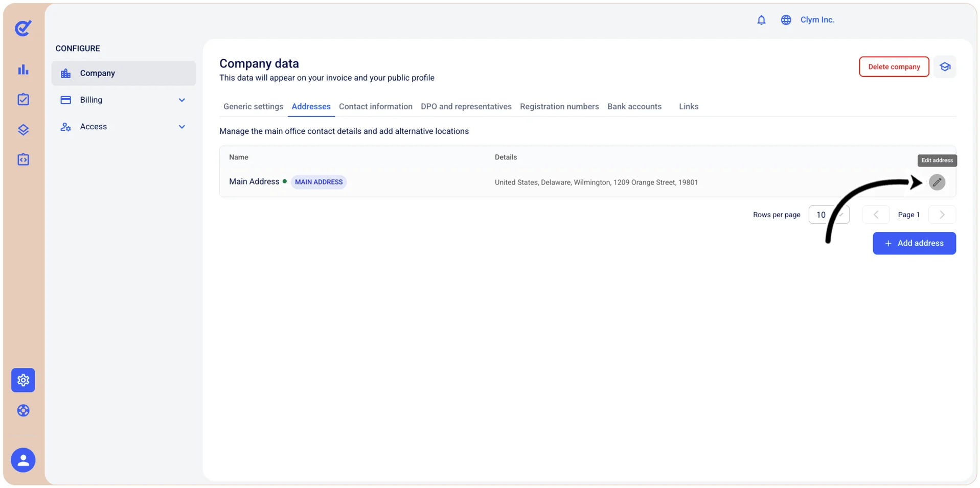The height and width of the screenshot is (488, 980).
Task: Select Company in the Configure menu
Action: tap(124, 73)
